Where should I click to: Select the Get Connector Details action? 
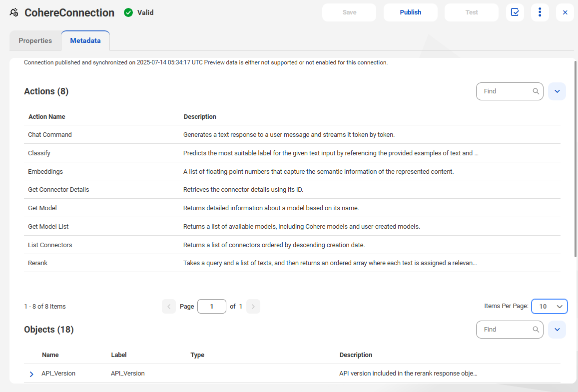[x=58, y=190]
